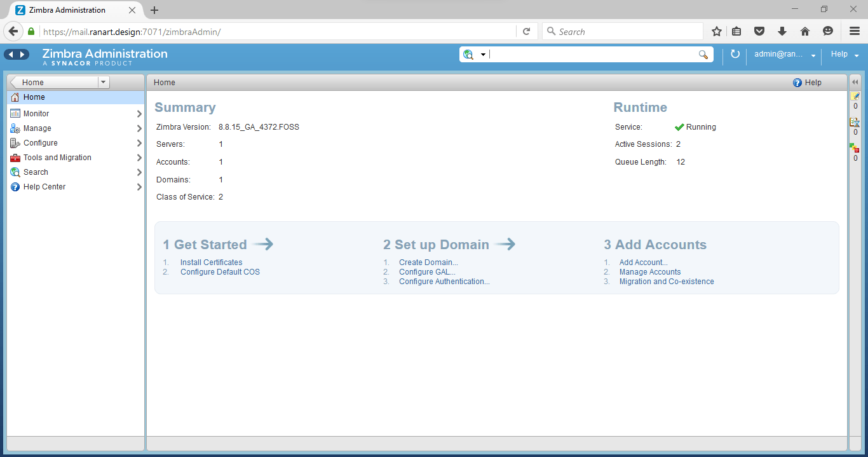Click the version text 8.8.15_GA_4372.FOSS

[259, 127]
